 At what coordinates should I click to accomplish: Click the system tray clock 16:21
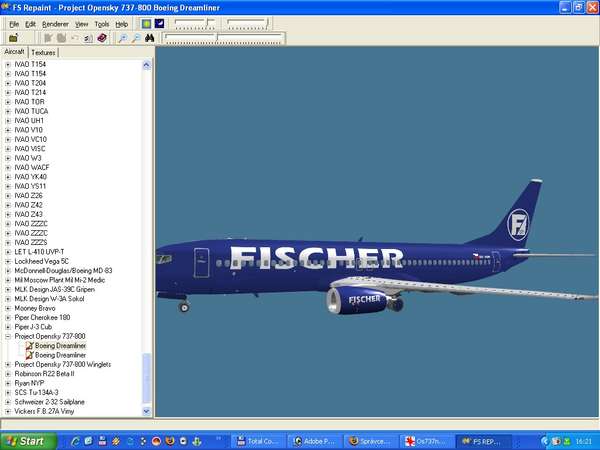(x=584, y=442)
